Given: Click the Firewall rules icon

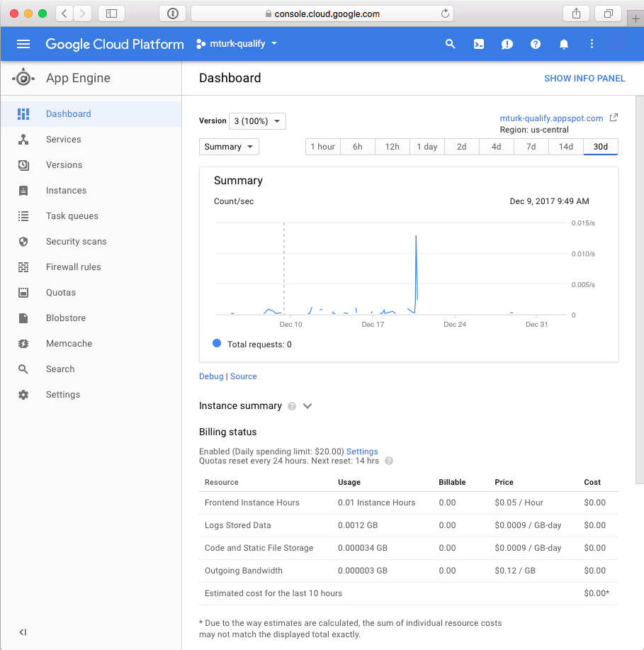Looking at the screenshot, I should pos(23,267).
